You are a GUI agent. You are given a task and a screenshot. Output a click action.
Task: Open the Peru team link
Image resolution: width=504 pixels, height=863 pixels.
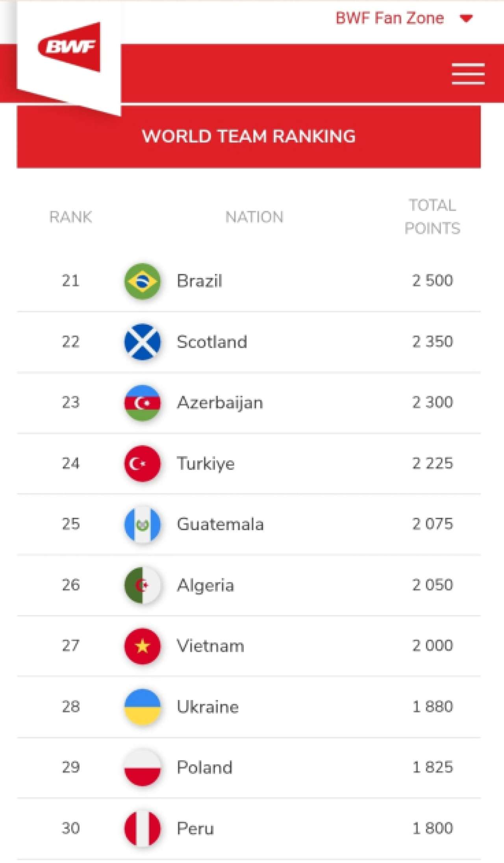[195, 828]
